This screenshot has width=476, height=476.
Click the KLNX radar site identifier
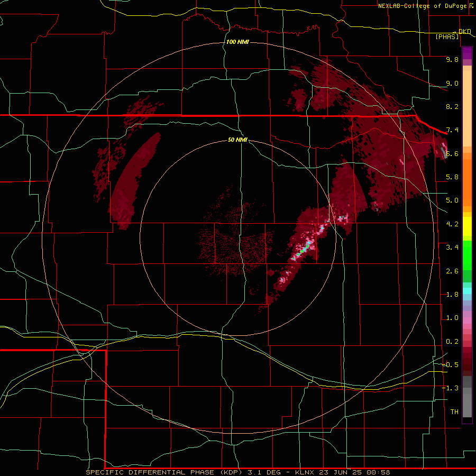click(305, 472)
